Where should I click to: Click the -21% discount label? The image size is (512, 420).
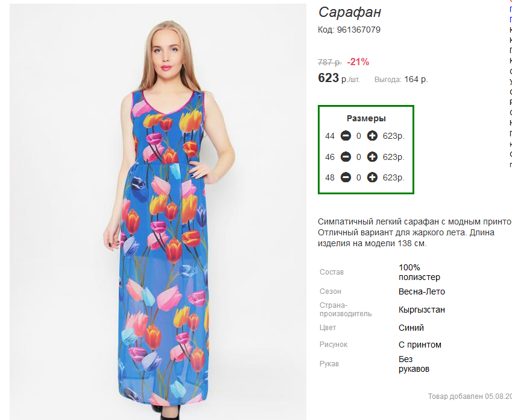(x=358, y=62)
